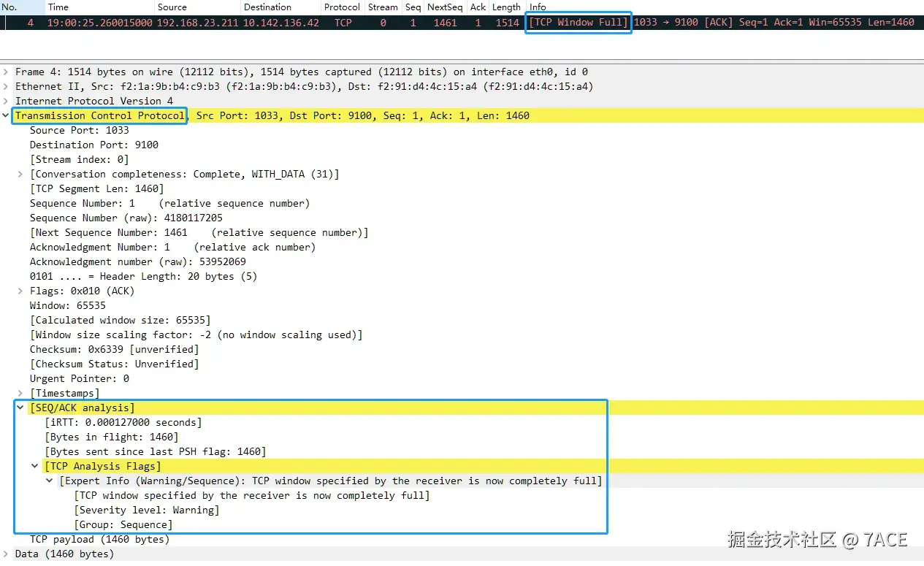Click the NextSeq column header
924x566 pixels.
(446, 7)
